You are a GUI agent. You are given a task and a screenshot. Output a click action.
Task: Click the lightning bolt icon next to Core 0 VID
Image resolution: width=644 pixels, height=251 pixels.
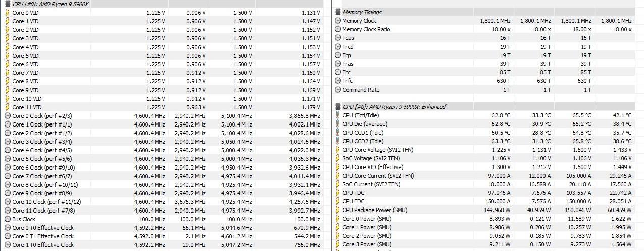tap(7, 13)
